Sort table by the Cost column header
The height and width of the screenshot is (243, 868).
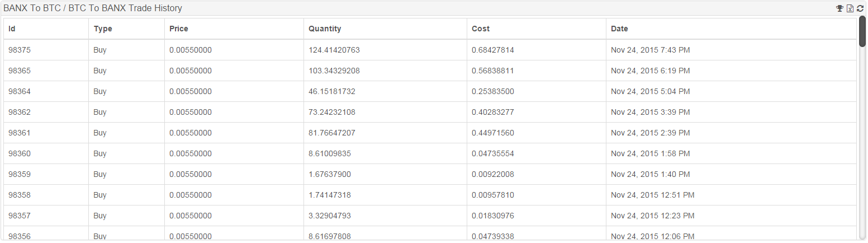coord(537,29)
